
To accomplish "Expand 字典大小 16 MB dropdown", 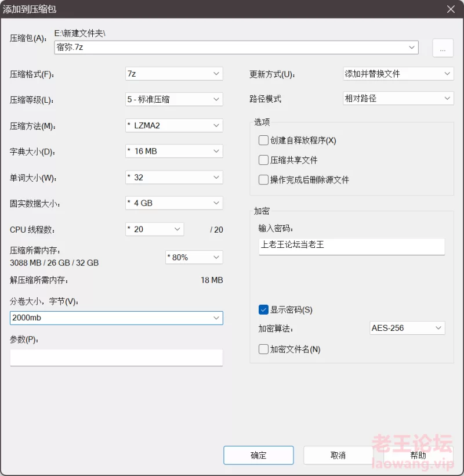I will 174,151.
